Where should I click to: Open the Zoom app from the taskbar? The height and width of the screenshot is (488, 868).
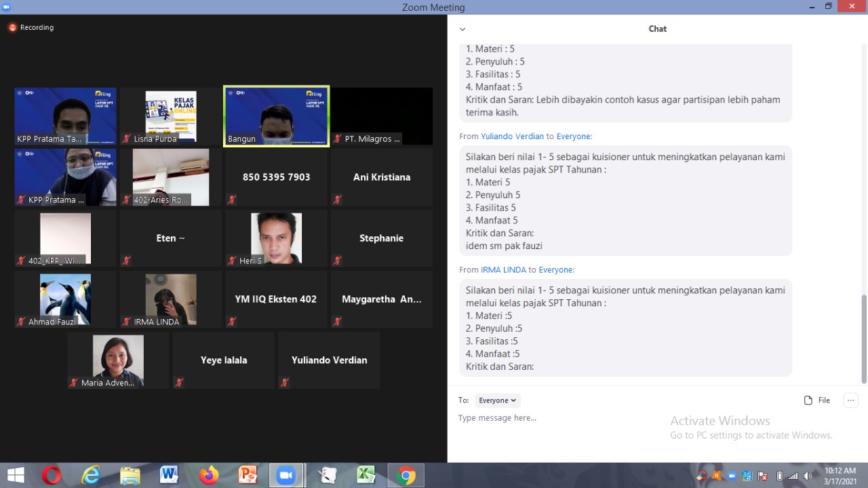tap(286, 476)
